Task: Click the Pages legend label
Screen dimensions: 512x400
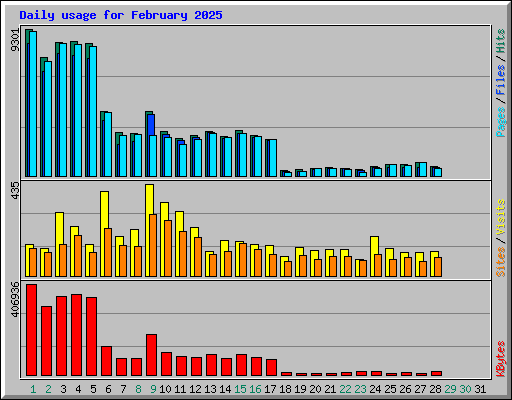Action: pos(501,122)
